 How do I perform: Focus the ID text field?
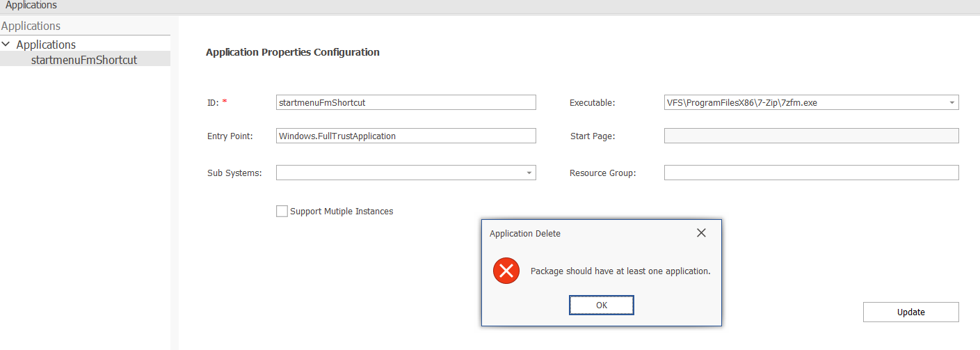[x=406, y=102]
